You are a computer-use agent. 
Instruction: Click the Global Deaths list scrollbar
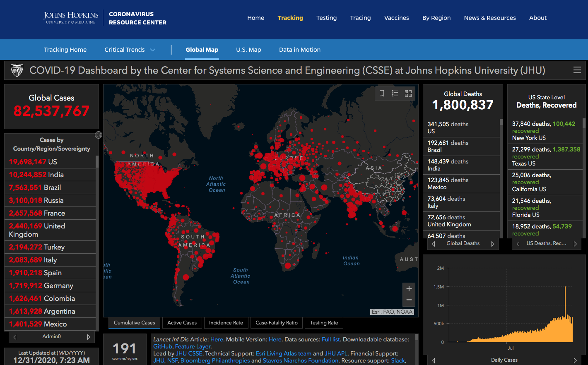click(501, 122)
